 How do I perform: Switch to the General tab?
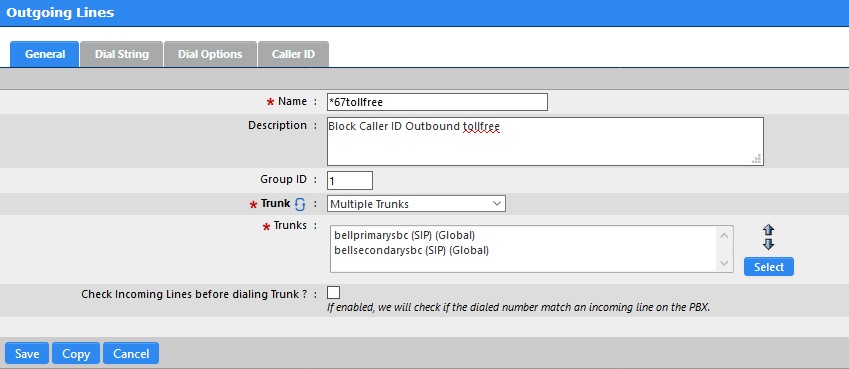coord(45,54)
